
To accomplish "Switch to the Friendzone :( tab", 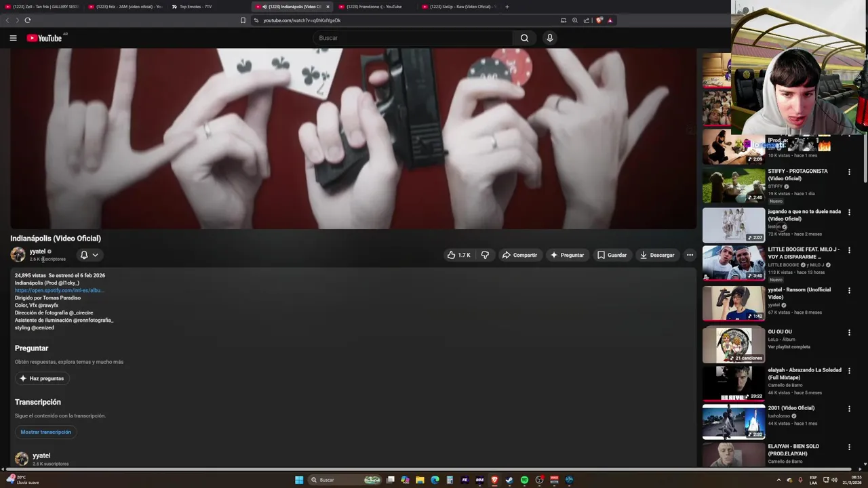I will click(x=376, y=7).
